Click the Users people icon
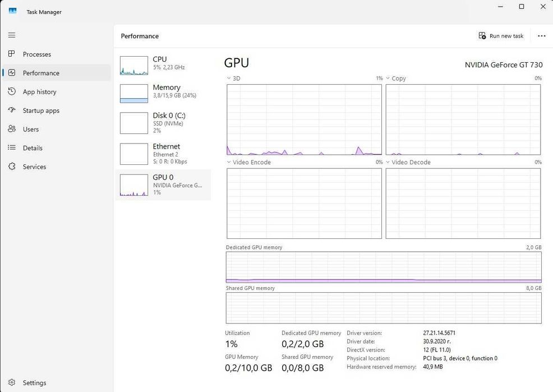Screen dimensions: 553x392 tap(12, 128)
